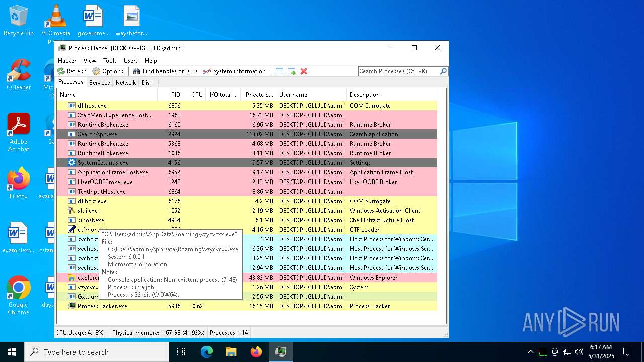Sort by Private bytes column header
This screenshot has height=362, width=644.
pyautogui.click(x=259, y=95)
